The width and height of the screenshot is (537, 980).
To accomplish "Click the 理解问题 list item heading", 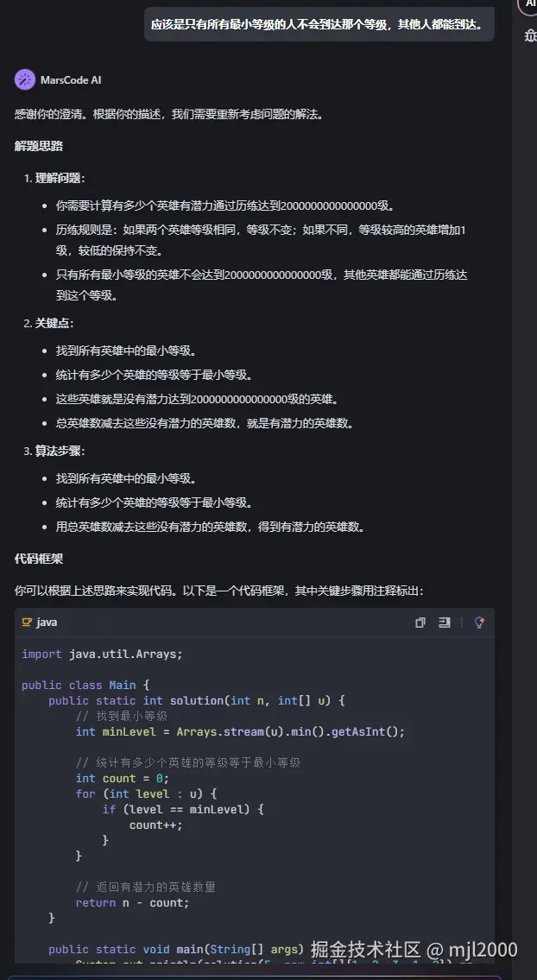I will click(60, 178).
